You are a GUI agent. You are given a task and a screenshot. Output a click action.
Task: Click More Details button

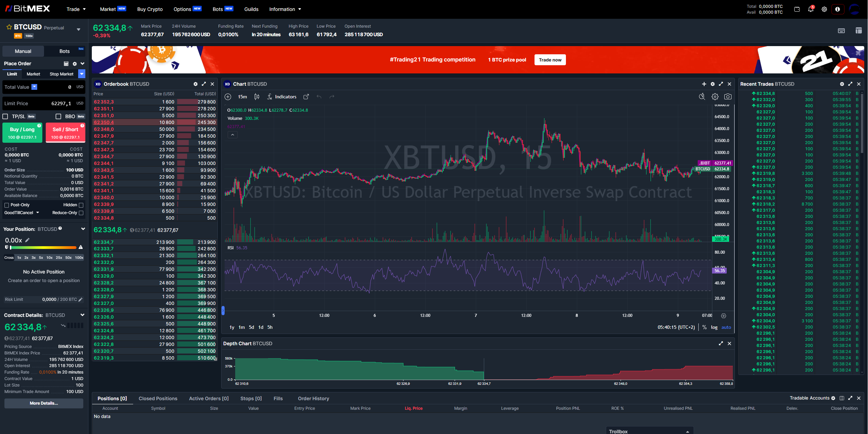click(44, 403)
